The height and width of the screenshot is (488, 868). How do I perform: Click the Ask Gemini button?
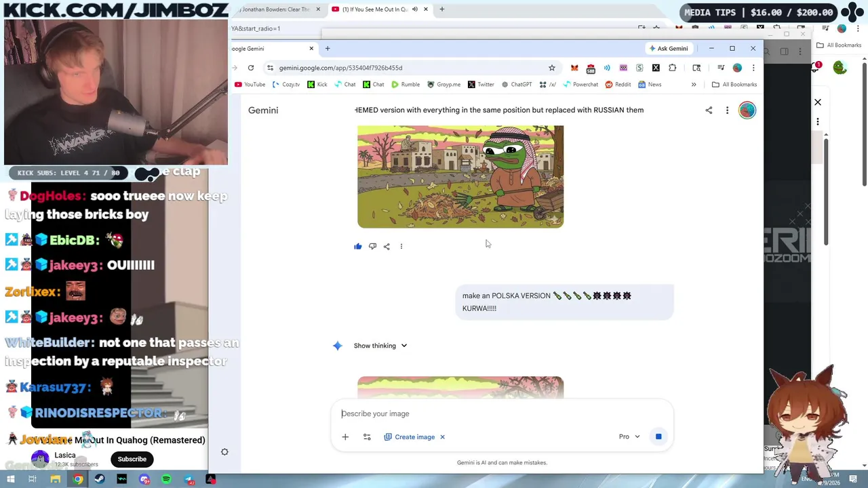click(669, 48)
